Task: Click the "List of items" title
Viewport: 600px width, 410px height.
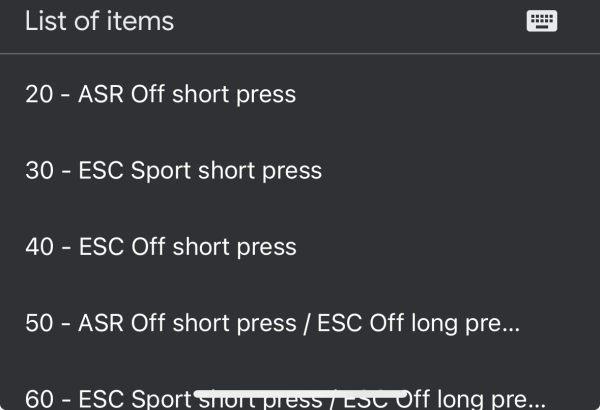Action: 99,21
